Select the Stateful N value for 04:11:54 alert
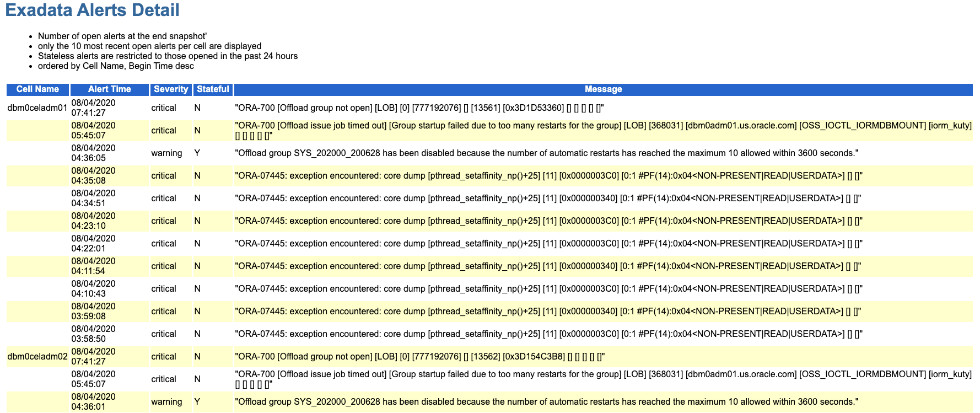 pyautogui.click(x=197, y=266)
